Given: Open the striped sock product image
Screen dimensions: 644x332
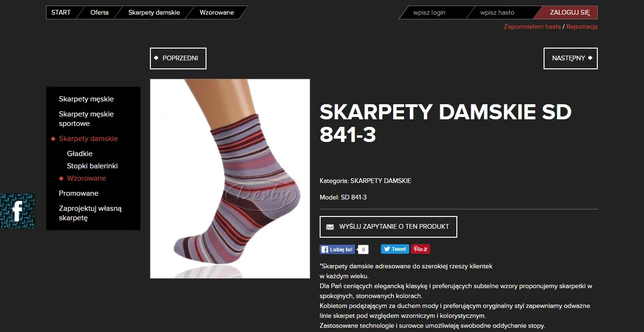Looking at the screenshot, I should pyautogui.click(x=230, y=179).
